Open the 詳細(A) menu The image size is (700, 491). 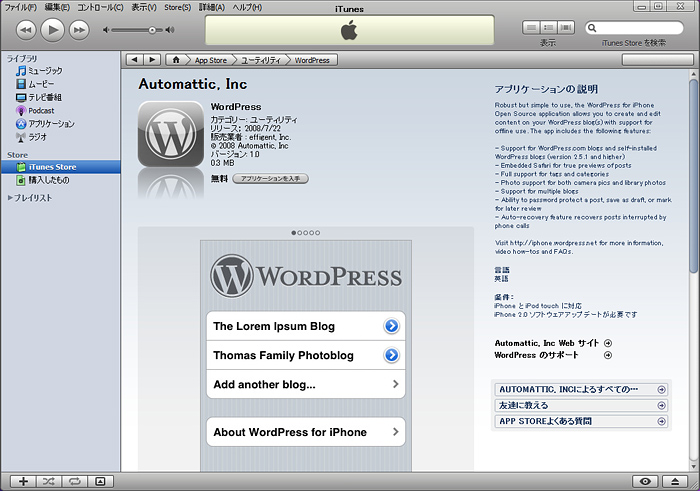tap(212, 7)
